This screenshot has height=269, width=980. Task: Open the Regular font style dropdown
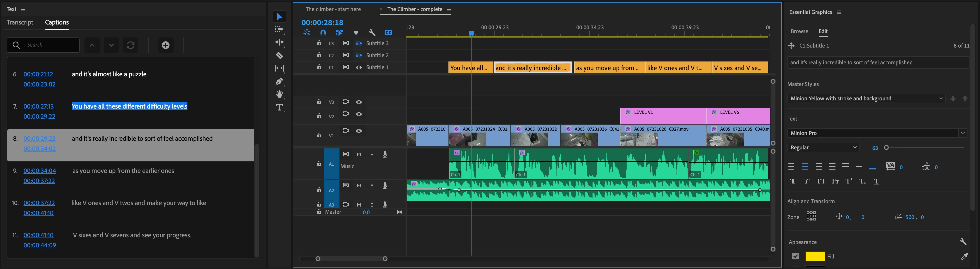coord(823,148)
